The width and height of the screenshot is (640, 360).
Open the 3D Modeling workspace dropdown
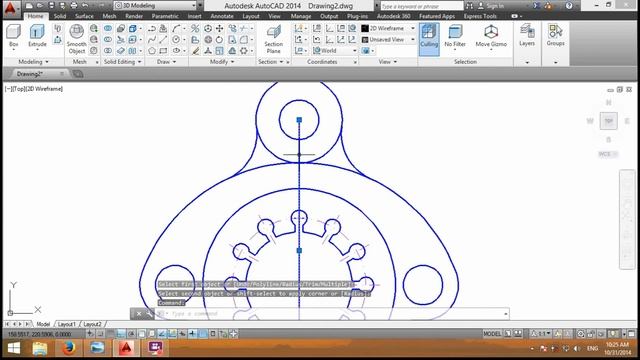pyautogui.click(x=155, y=6)
